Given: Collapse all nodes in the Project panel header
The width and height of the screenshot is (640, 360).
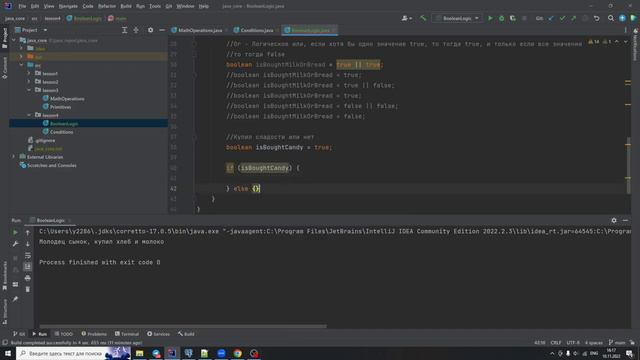Looking at the screenshot, I should tap(136, 30).
